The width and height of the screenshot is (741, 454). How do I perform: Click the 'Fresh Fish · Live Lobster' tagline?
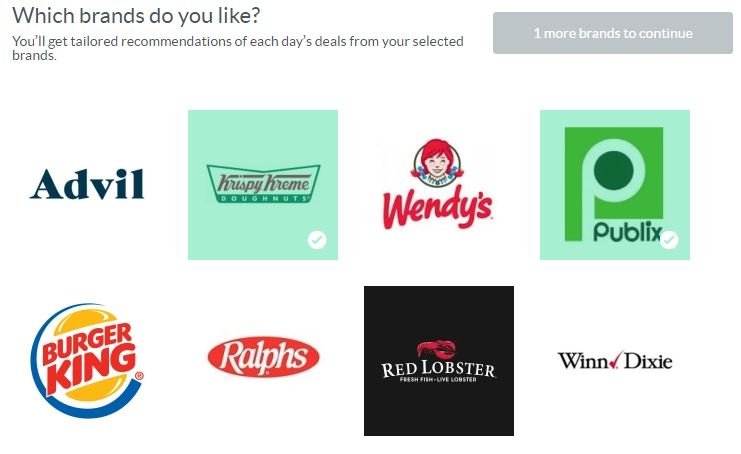click(x=438, y=379)
